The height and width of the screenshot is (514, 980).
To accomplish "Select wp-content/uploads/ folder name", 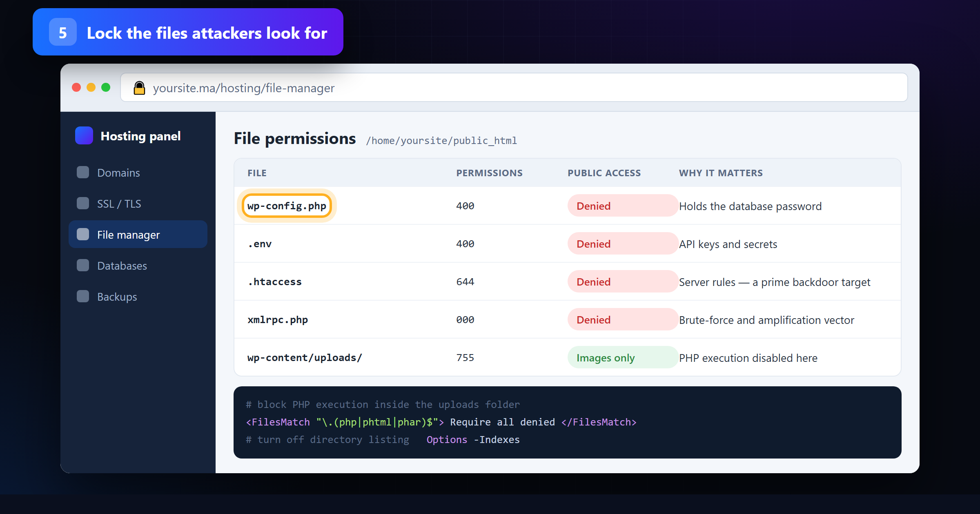I will tap(305, 358).
